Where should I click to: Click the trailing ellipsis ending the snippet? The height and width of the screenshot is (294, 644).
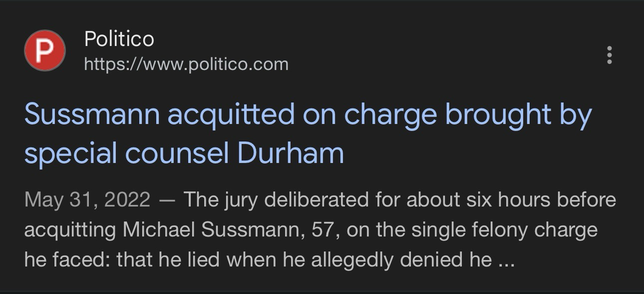[x=506, y=261]
